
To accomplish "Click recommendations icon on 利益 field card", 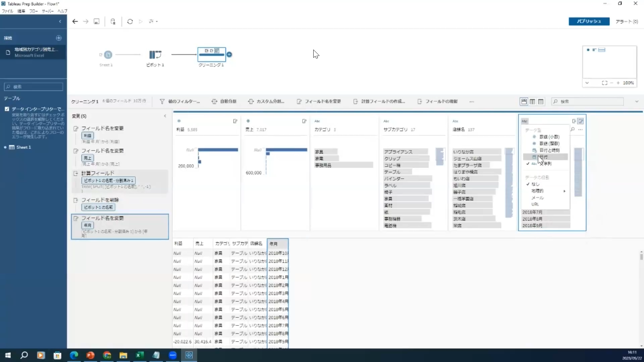I will [x=235, y=121].
